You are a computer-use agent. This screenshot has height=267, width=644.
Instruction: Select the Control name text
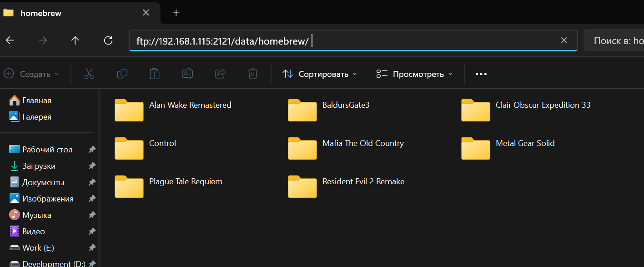162,143
